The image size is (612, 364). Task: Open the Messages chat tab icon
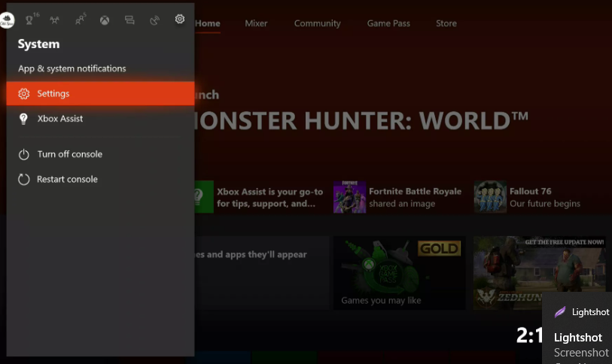coord(129,20)
